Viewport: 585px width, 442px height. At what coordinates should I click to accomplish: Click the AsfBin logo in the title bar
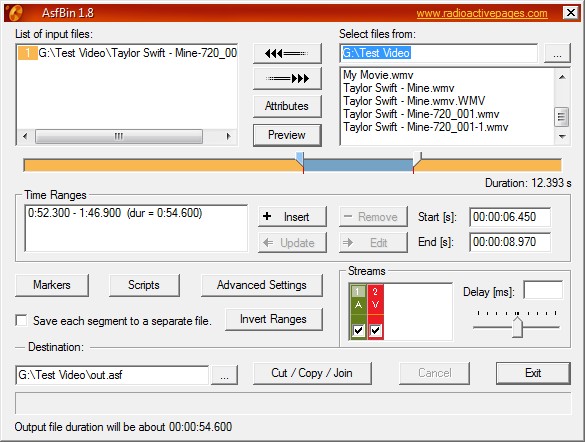pyautogui.click(x=15, y=13)
